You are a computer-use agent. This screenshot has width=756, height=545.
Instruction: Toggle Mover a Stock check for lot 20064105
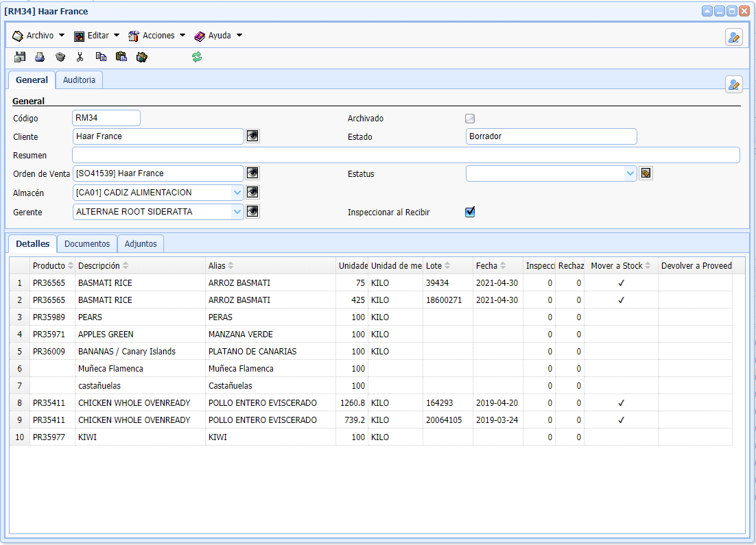point(621,420)
